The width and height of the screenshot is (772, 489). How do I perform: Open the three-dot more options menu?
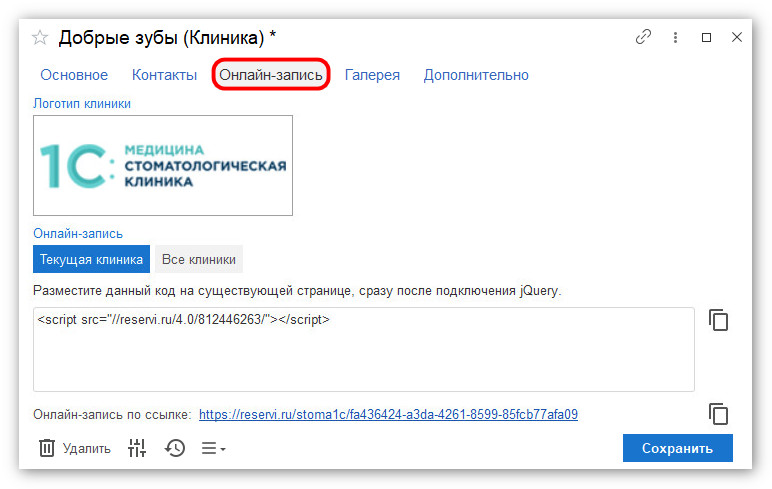[675, 37]
